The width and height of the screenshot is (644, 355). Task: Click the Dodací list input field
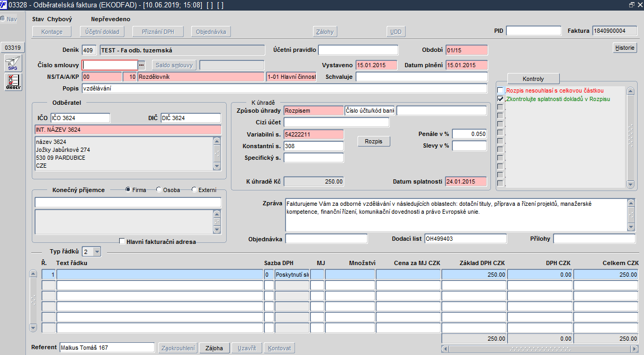[x=465, y=239]
